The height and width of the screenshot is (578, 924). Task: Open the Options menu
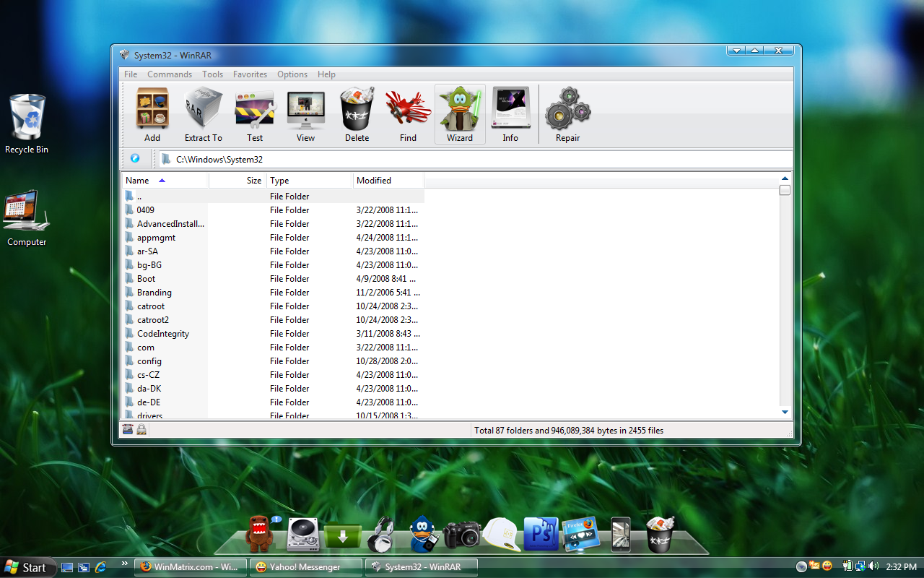(x=292, y=74)
